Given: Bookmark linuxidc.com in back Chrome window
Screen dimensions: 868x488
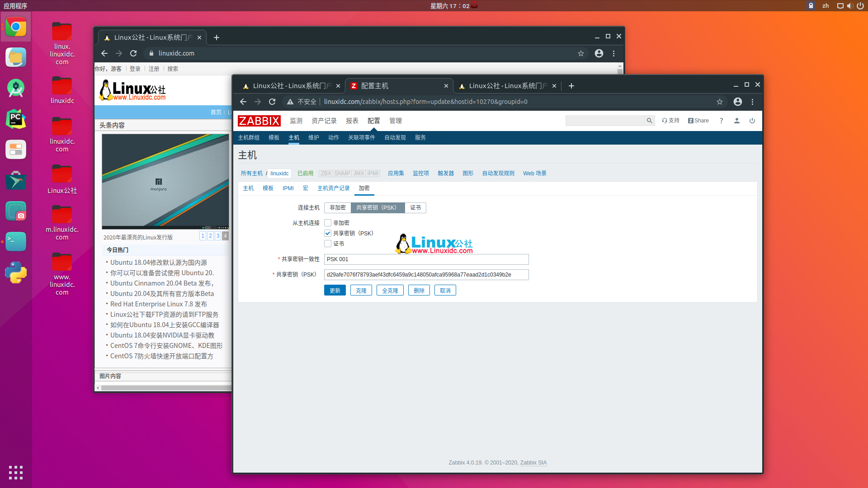Looking at the screenshot, I should (581, 53).
